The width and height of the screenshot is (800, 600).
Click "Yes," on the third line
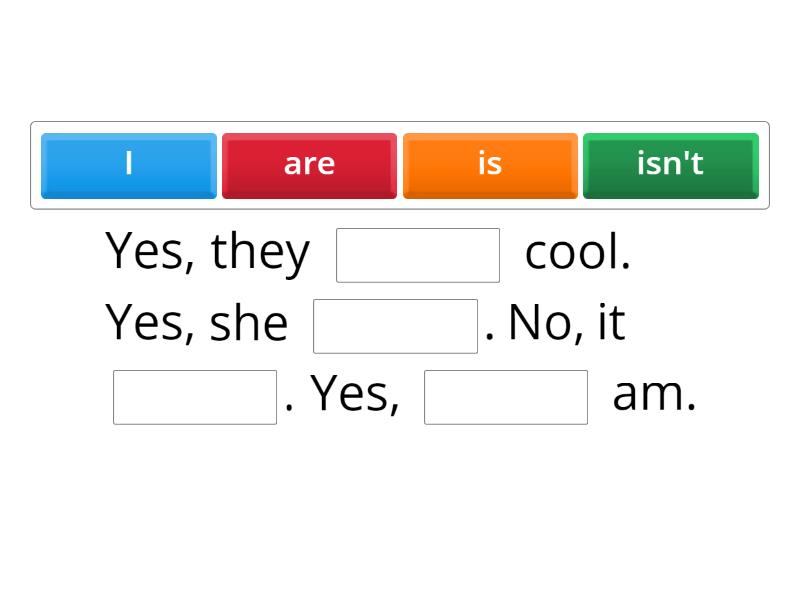click(x=356, y=395)
